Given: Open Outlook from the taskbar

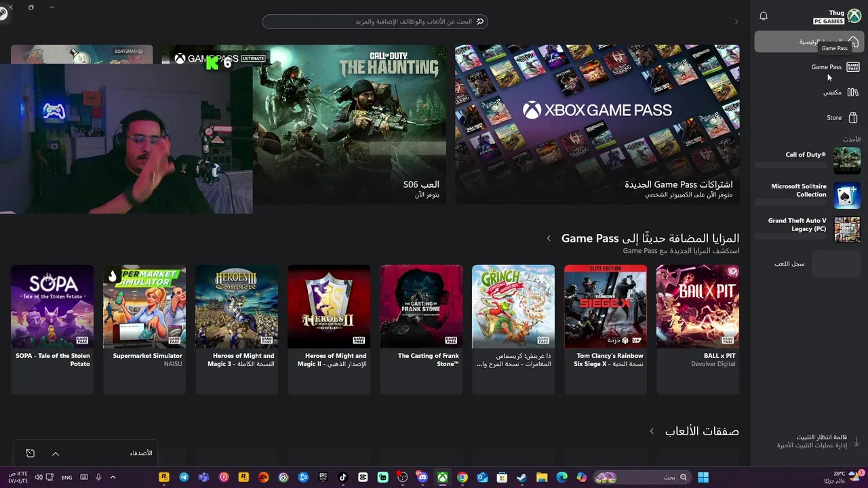Looking at the screenshot, I should click(482, 477).
